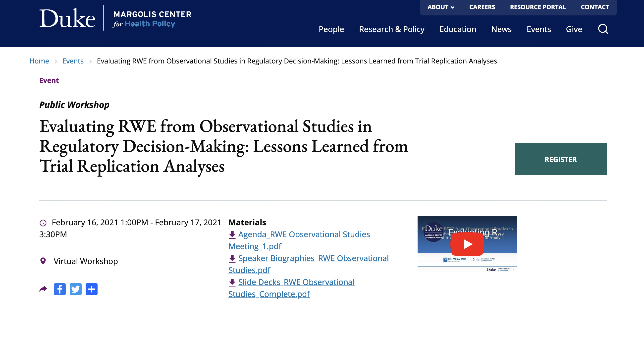Click the purple 'Event' label
Screen dimensions: 644x343
49,80
